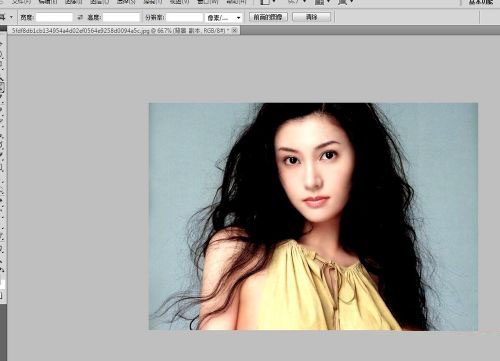Open the resolution units dropdown (像素/...)

(x=223, y=18)
